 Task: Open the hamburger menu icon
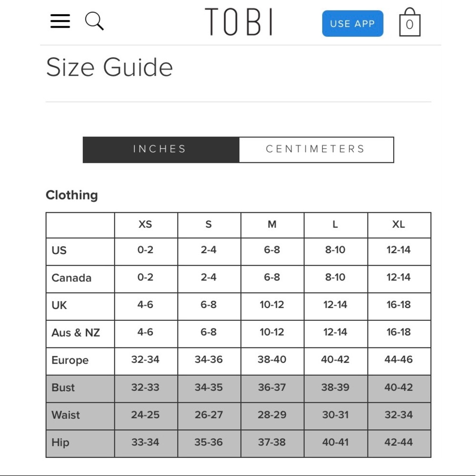[x=60, y=21]
